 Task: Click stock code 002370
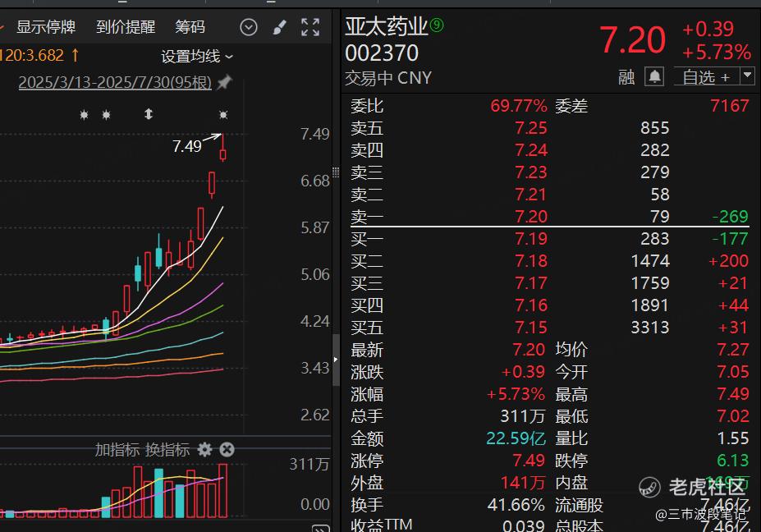[382, 53]
